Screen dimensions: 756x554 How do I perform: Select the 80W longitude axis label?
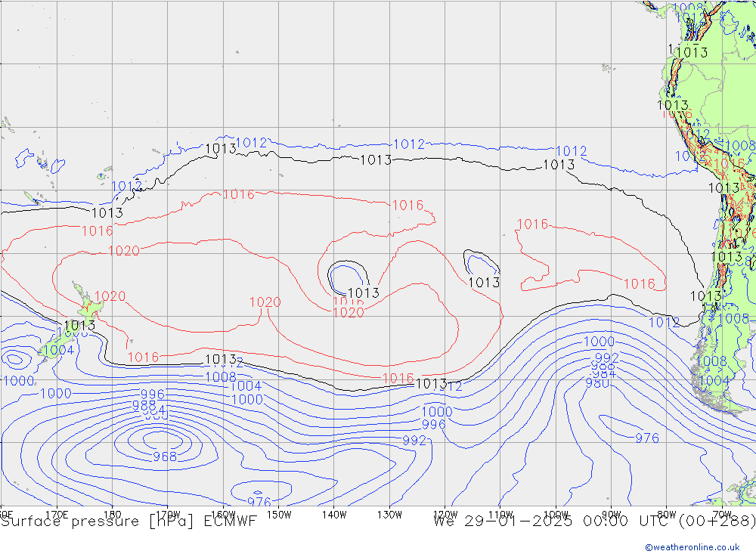(x=666, y=514)
